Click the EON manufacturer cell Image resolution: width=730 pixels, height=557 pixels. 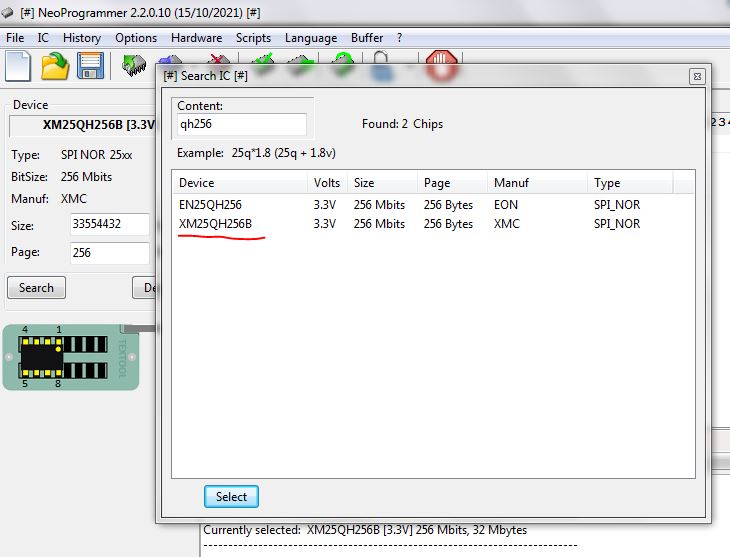pyautogui.click(x=506, y=205)
